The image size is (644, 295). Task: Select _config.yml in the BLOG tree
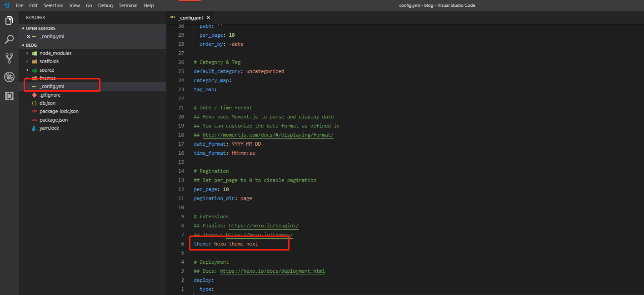coord(93,86)
